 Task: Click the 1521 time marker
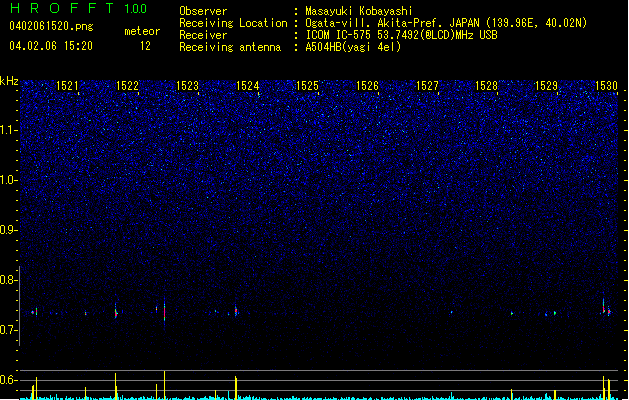click(x=67, y=85)
